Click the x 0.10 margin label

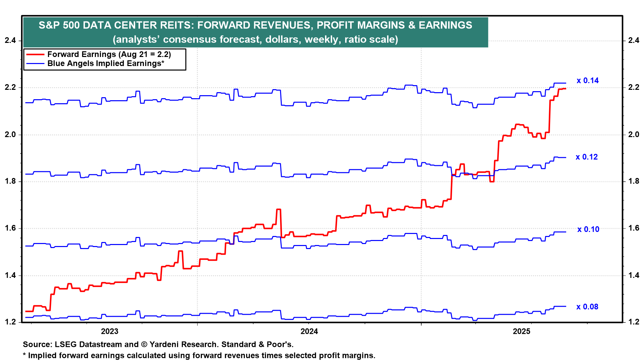(x=588, y=229)
